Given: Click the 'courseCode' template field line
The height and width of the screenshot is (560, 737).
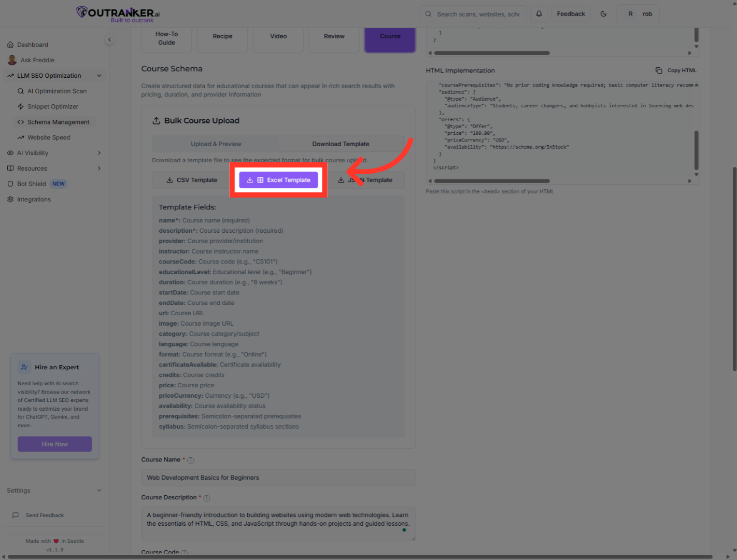Looking at the screenshot, I should [218, 262].
